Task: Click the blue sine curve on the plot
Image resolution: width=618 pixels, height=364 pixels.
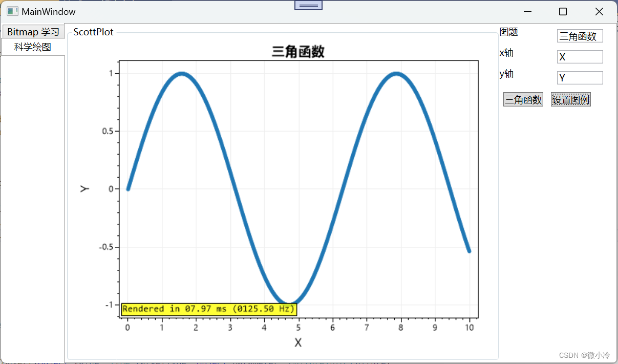Action: [x=182, y=74]
